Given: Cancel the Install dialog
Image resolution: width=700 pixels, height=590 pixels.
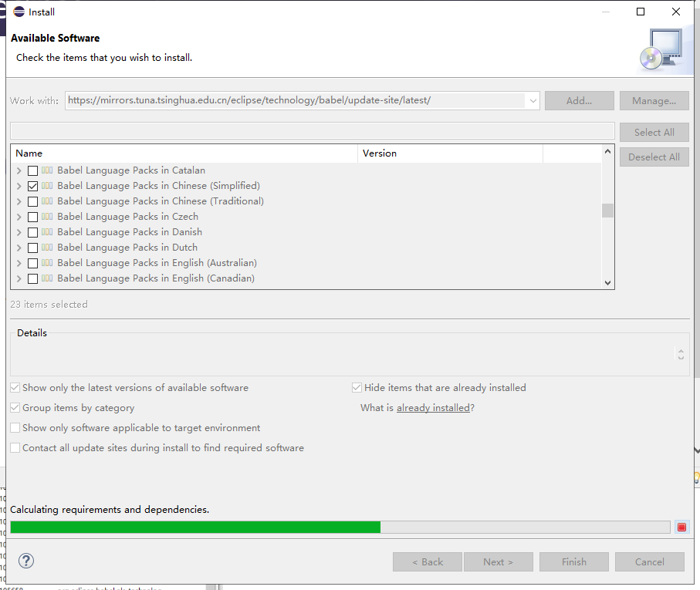Looking at the screenshot, I should [650, 562].
